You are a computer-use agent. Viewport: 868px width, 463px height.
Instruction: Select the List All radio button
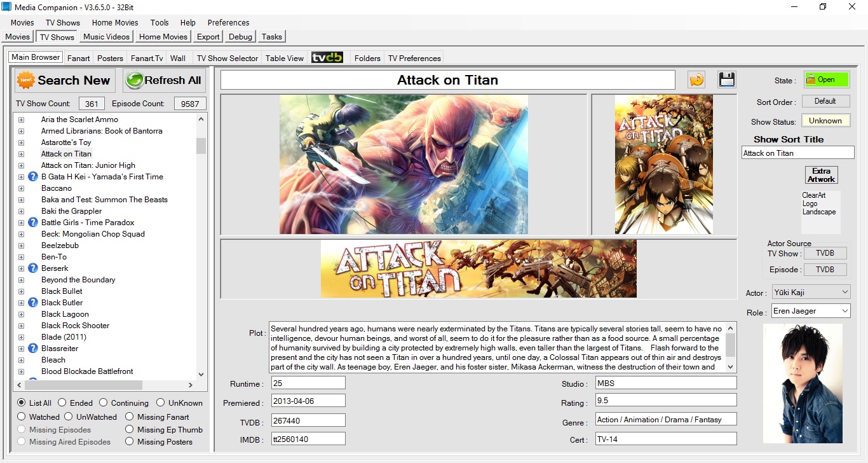[22, 403]
